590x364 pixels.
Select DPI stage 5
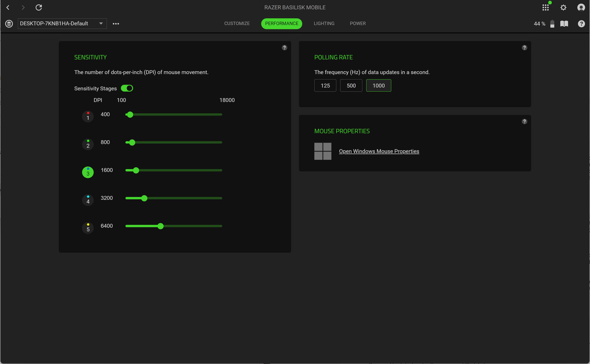point(88,228)
